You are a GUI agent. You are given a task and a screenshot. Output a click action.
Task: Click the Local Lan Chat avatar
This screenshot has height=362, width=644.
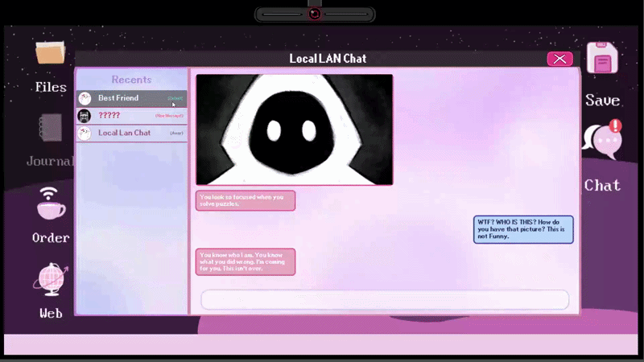85,134
